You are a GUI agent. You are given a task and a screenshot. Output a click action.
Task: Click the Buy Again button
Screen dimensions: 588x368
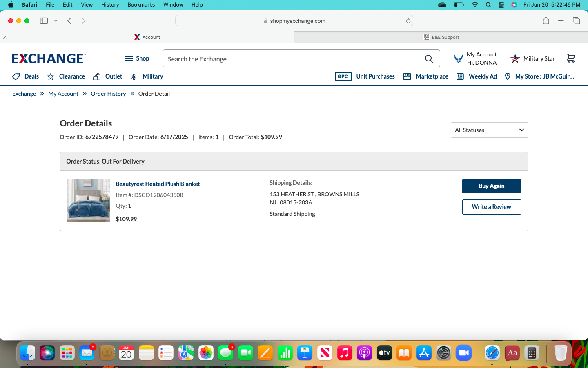coord(492,186)
